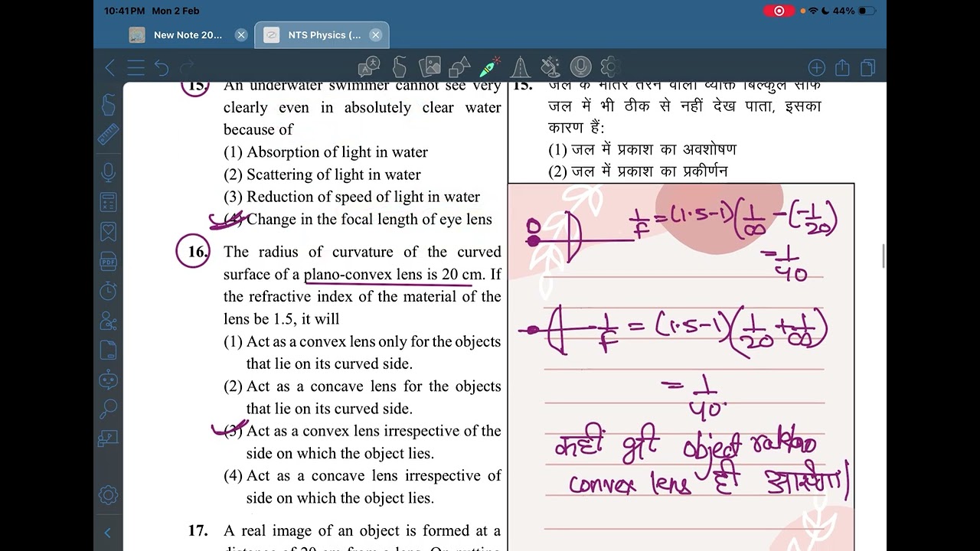This screenshot has width=980, height=551.
Task: Open the timer stopwatch tool
Action: pos(109,291)
